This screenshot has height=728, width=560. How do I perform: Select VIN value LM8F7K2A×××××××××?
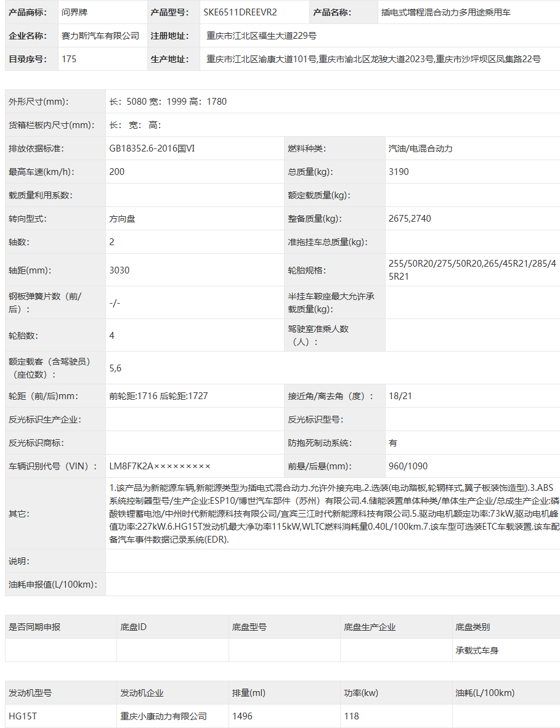click(x=160, y=466)
